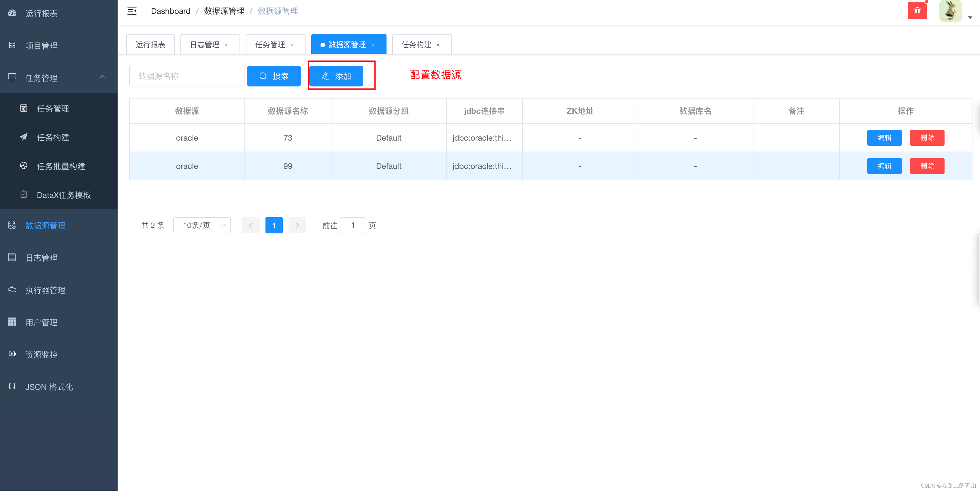The width and height of the screenshot is (980, 491).
Task: Collapse the 任务管理 menu group
Action: coord(103,77)
